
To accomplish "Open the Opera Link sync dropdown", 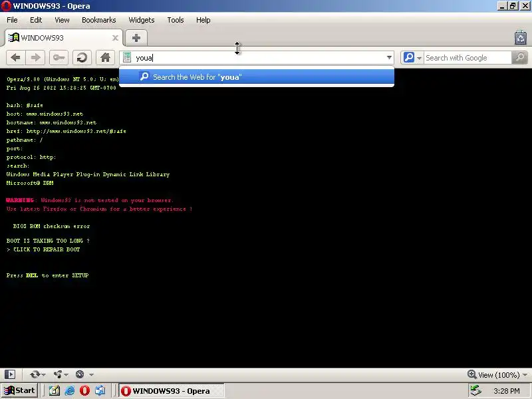I will [37, 374].
